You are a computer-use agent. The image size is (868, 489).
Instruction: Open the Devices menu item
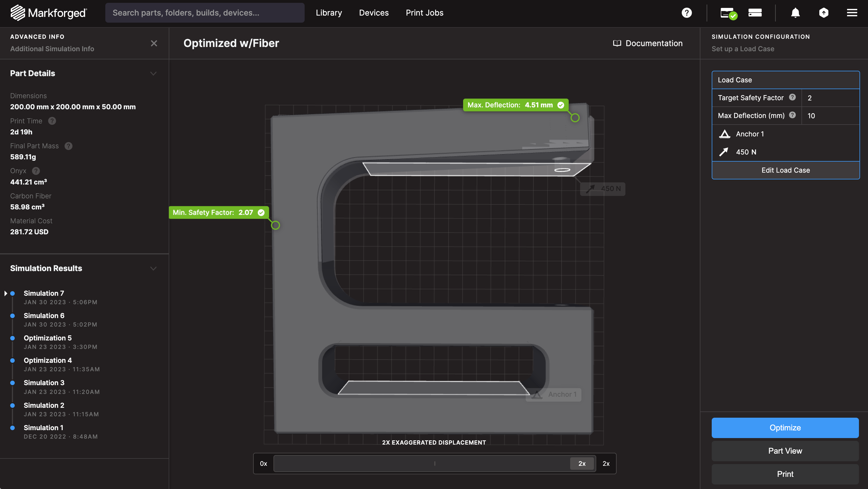pos(374,13)
